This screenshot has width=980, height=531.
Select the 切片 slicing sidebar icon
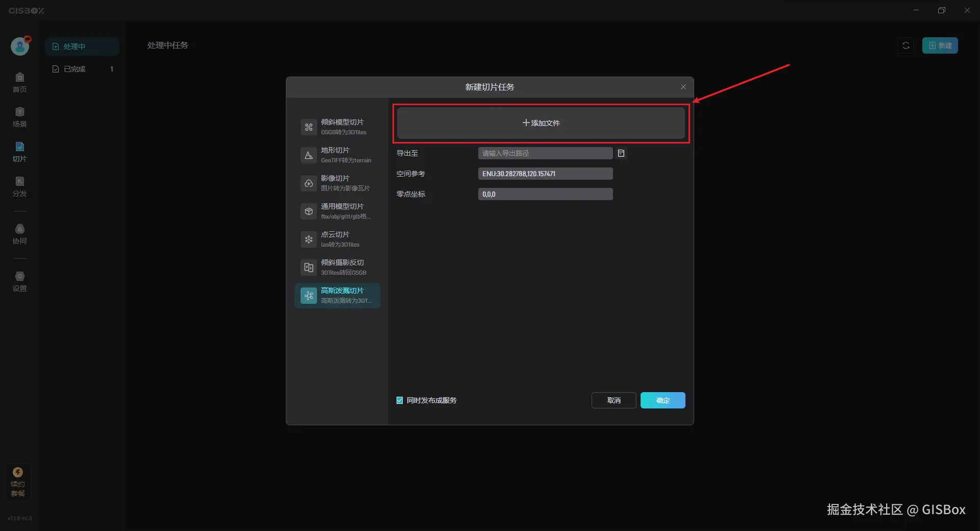pos(19,152)
